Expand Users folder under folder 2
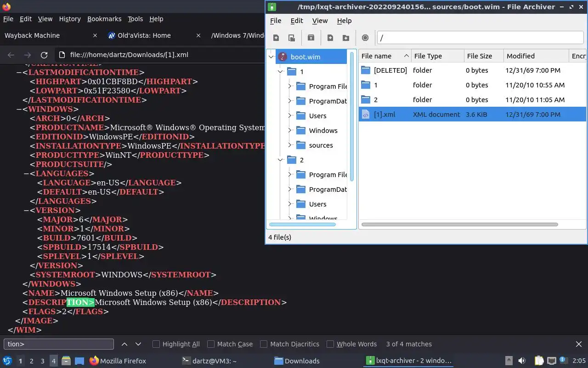Image resolution: width=588 pixels, height=368 pixels. click(x=290, y=204)
